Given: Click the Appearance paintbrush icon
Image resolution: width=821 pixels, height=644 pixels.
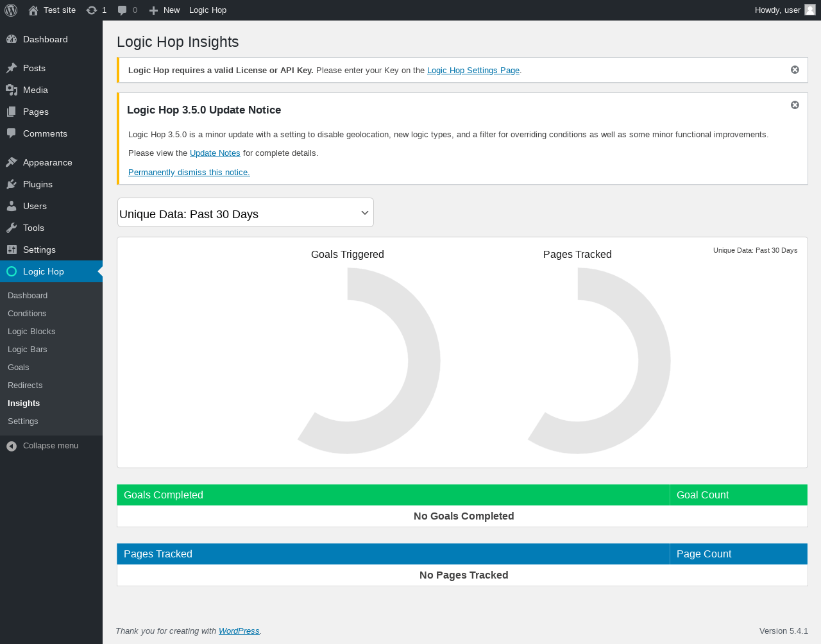Looking at the screenshot, I should click(x=12, y=162).
